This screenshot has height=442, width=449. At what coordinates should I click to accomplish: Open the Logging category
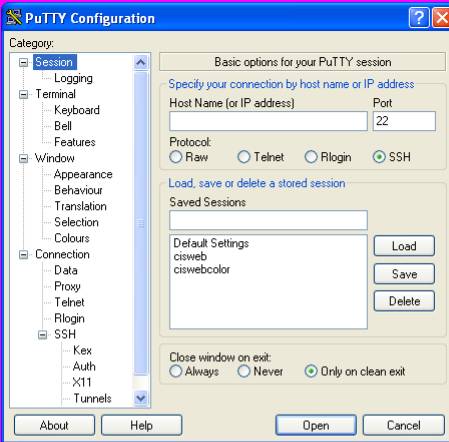point(73,78)
